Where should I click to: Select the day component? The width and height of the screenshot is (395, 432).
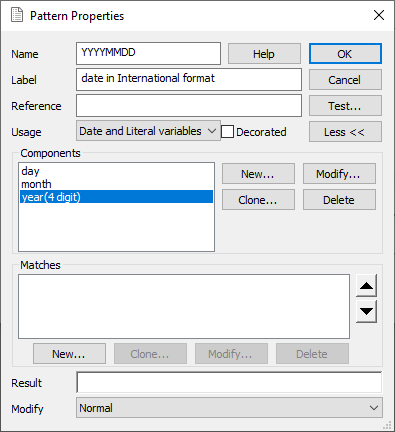(x=116, y=171)
